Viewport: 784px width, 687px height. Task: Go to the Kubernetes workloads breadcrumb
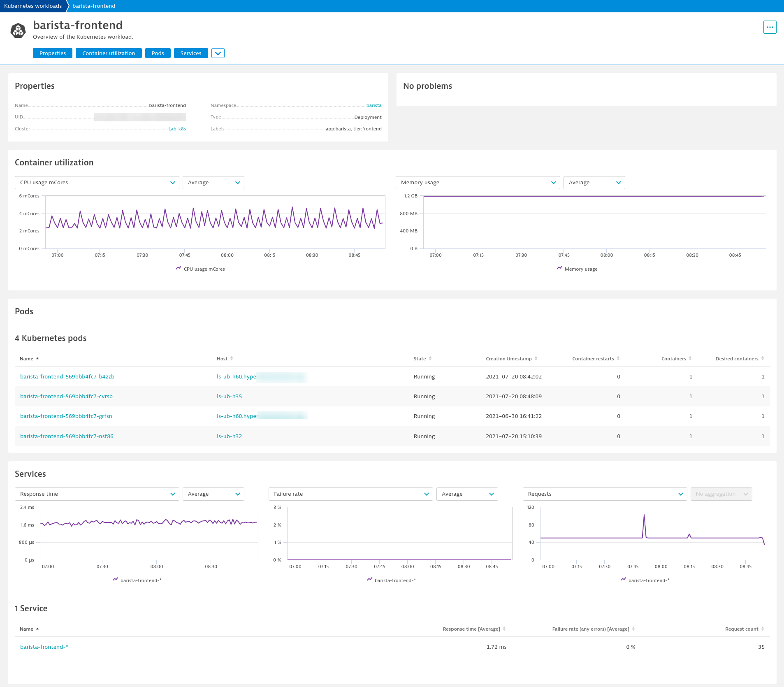coord(33,6)
